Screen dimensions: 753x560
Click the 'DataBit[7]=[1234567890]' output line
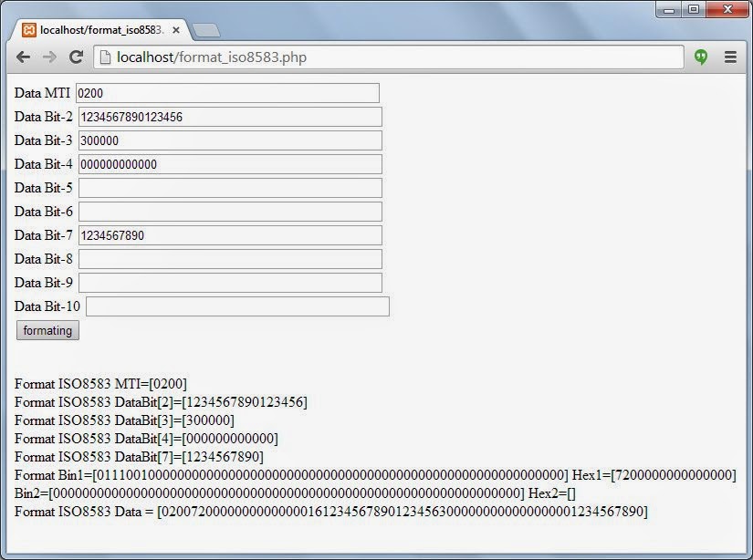139,457
